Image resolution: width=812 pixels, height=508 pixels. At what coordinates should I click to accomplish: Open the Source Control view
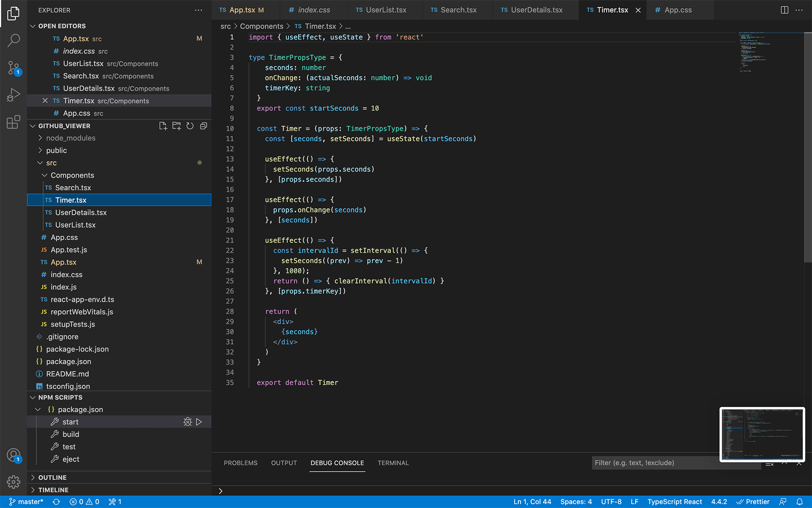[14, 68]
